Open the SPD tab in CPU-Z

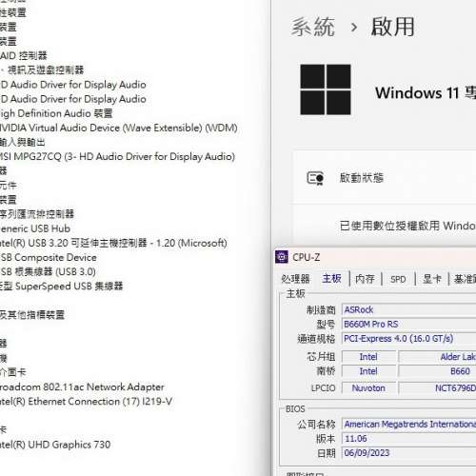point(398,279)
